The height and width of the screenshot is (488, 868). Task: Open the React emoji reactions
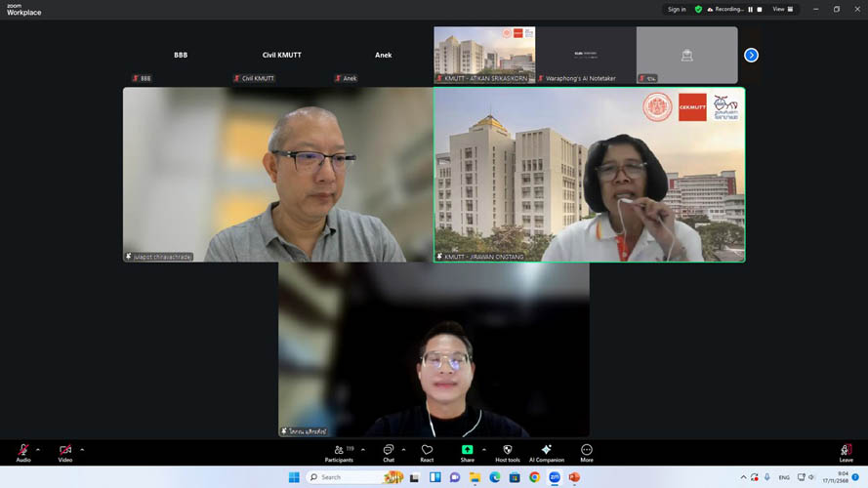click(427, 452)
